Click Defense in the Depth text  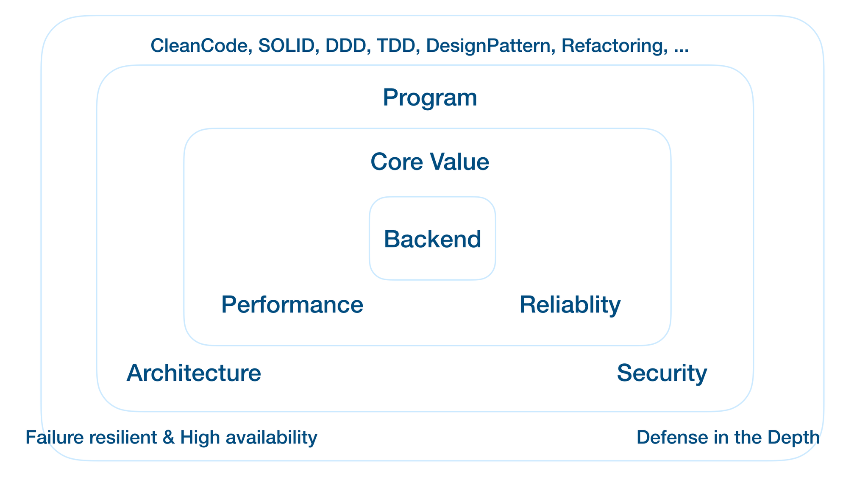coord(728,438)
